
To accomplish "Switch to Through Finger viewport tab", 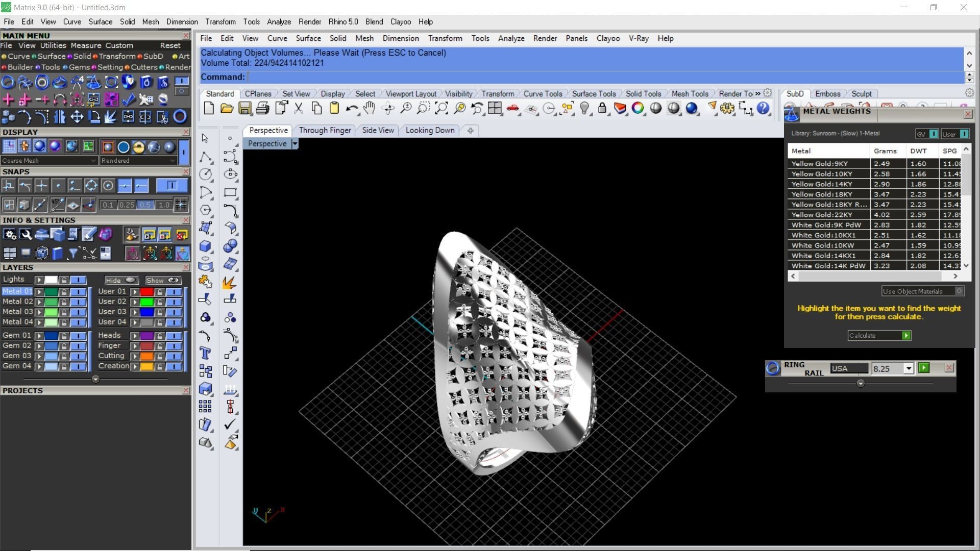I will (325, 130).
